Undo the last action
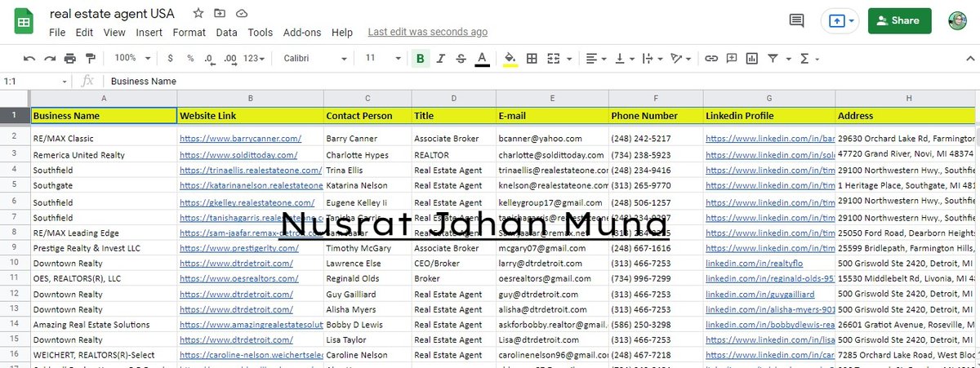Viewport: 980px width, 368px height. tap(30, 59)
